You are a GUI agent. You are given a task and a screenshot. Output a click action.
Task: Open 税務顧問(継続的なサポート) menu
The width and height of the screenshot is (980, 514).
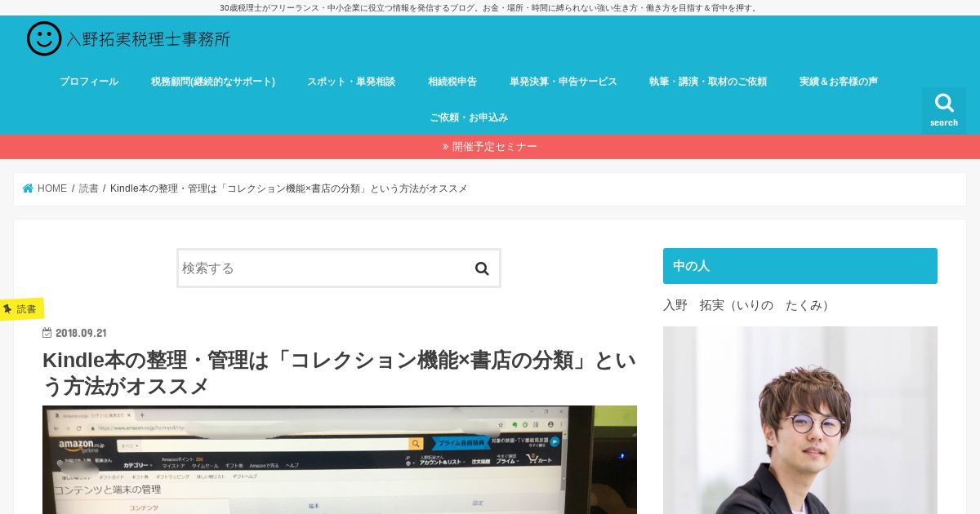point(213,82)
